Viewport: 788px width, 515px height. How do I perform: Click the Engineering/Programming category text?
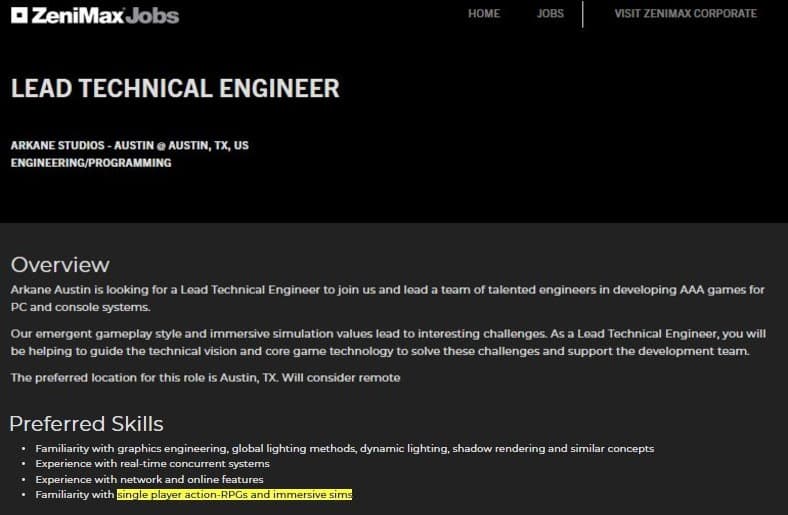pyautogui.click(x=90, y=162)
